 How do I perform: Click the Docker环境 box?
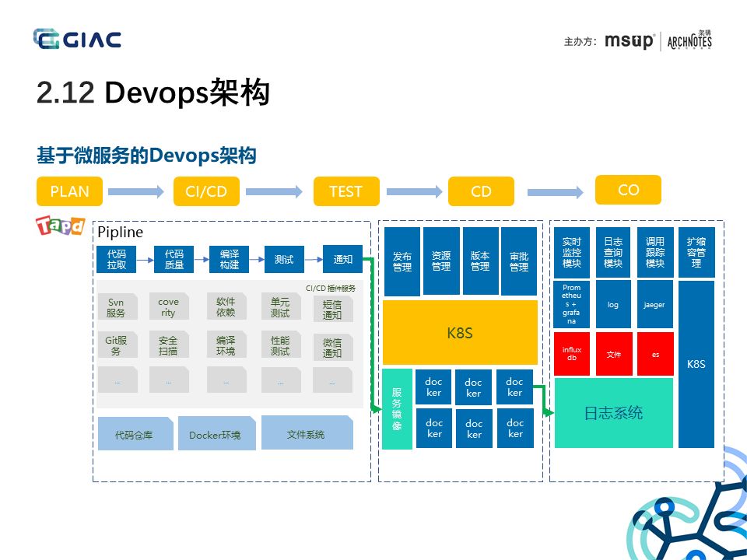(x=217, y=434)
